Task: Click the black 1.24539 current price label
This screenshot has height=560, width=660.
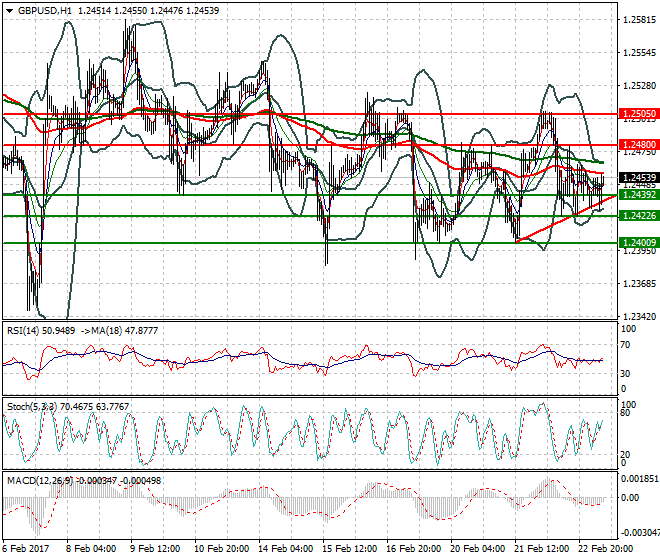Action: pos(638,177)
